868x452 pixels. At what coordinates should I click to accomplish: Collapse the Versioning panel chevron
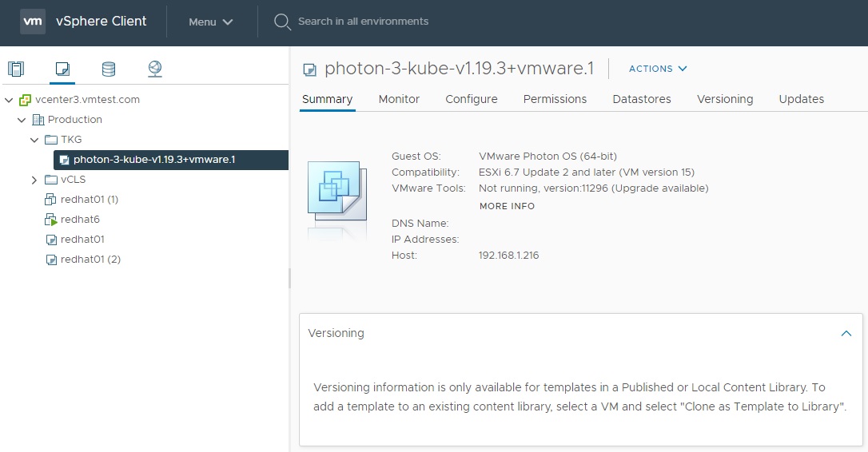pyautogui.click(x=846, y=334)
